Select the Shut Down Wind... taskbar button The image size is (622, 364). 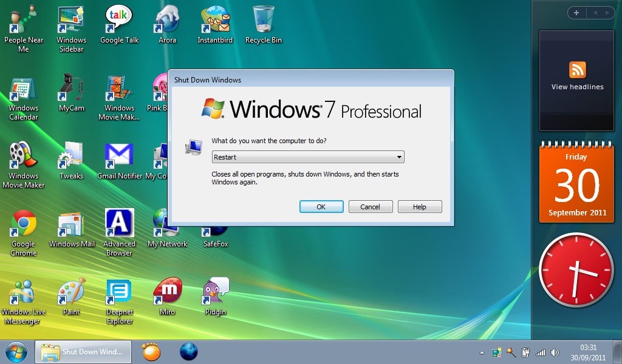tap(83, 352)
